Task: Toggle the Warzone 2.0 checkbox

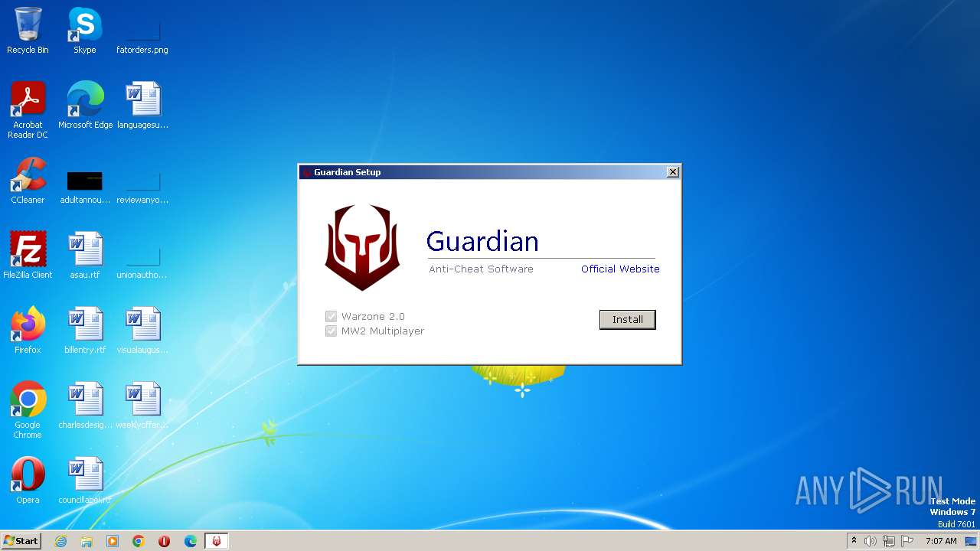Action: click(x=331, y=316)
